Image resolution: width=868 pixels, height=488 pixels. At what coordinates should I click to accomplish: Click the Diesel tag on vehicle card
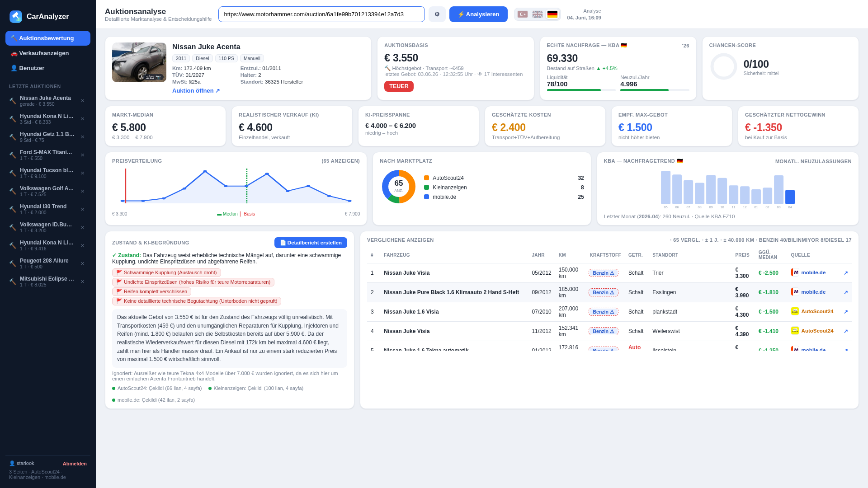coord(202,58)
